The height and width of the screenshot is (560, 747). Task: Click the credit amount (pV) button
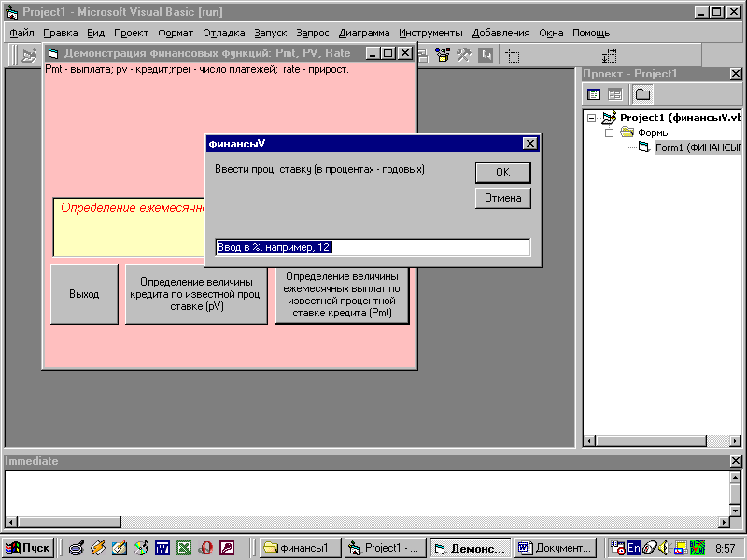[196, 294]
